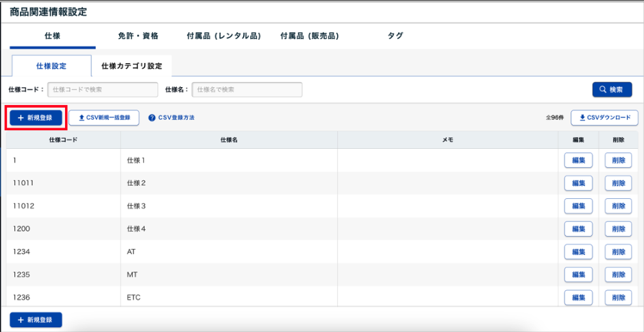
Task: Delete the 仕様2 row
Action: [x=618, y=183]
